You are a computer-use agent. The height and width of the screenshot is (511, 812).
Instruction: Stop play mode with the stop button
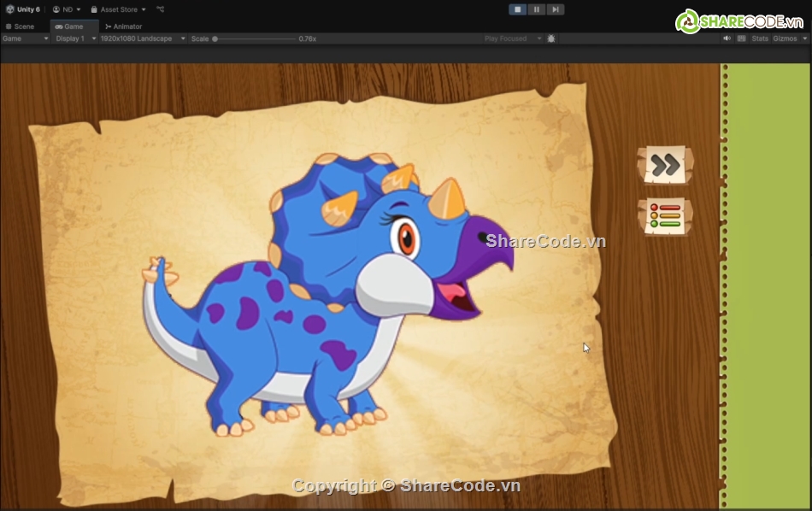[517, 9]
